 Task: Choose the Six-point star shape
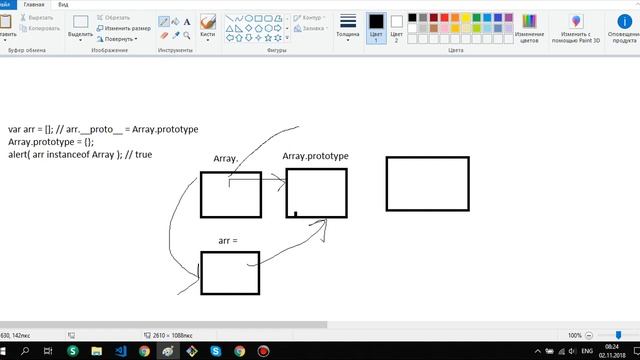tap(278, 38)
